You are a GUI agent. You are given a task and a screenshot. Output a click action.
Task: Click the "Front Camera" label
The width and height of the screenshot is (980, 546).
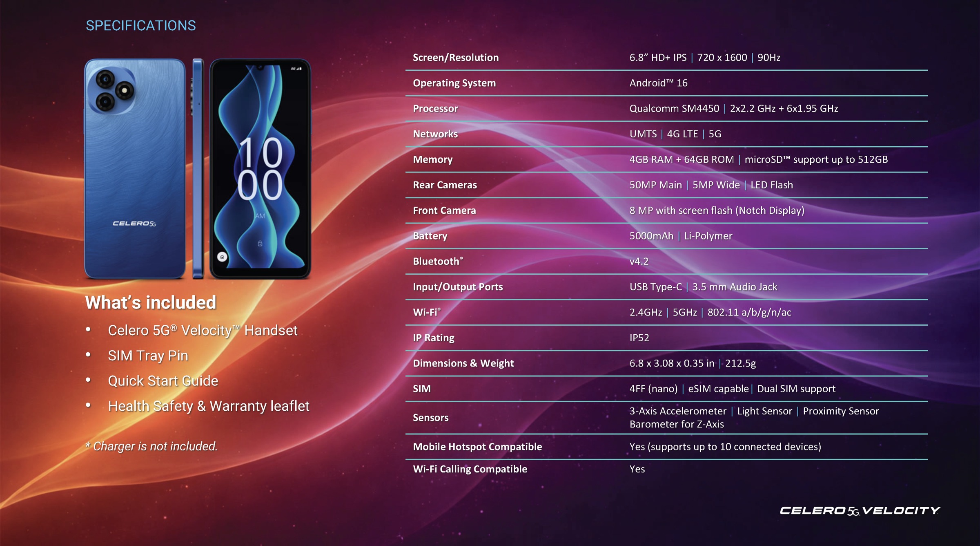pyautogui.click(x=444, y=210)
